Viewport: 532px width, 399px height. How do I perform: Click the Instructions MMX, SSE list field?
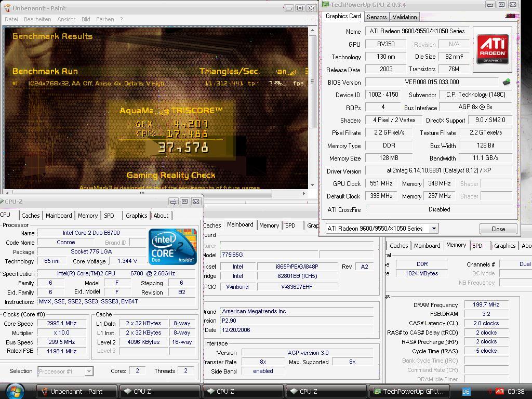pyautogui.click(x=117, y=301)
